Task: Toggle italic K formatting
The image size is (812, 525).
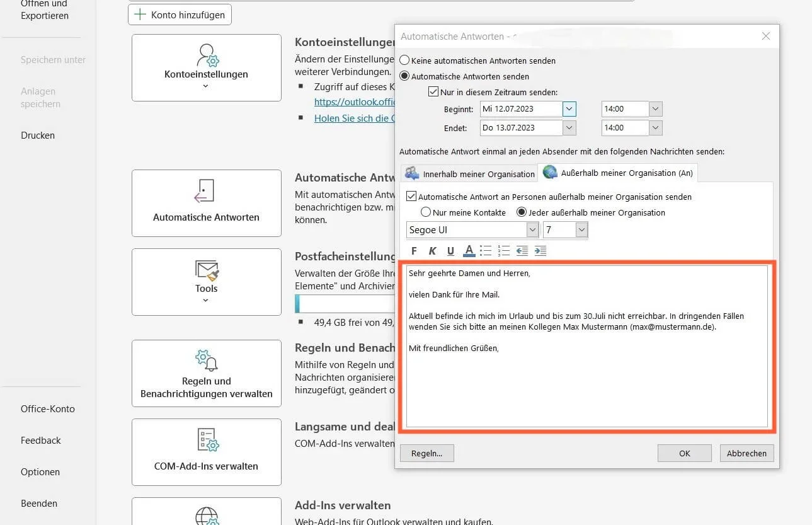Action: tap(432, 251)
